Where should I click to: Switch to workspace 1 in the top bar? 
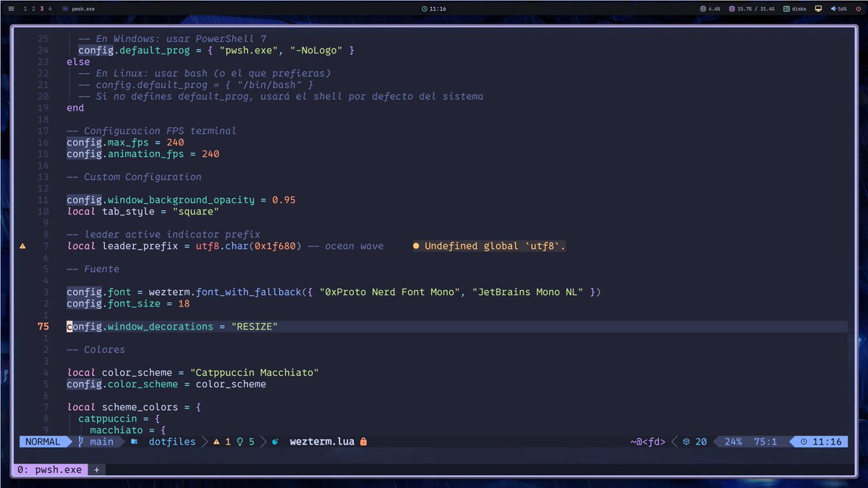[x=25, y=9]
